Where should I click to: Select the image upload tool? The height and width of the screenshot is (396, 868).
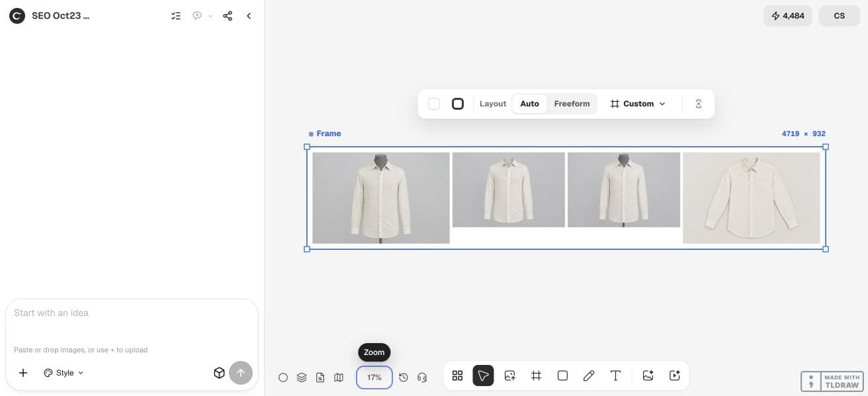tap(509, 376)
